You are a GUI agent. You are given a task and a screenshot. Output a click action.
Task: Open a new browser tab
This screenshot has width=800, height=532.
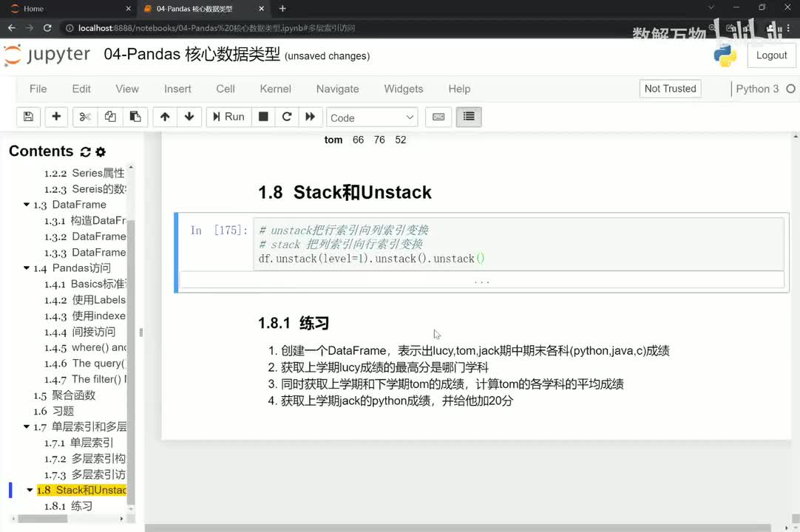pyautogui.click(x=282, y=9)
